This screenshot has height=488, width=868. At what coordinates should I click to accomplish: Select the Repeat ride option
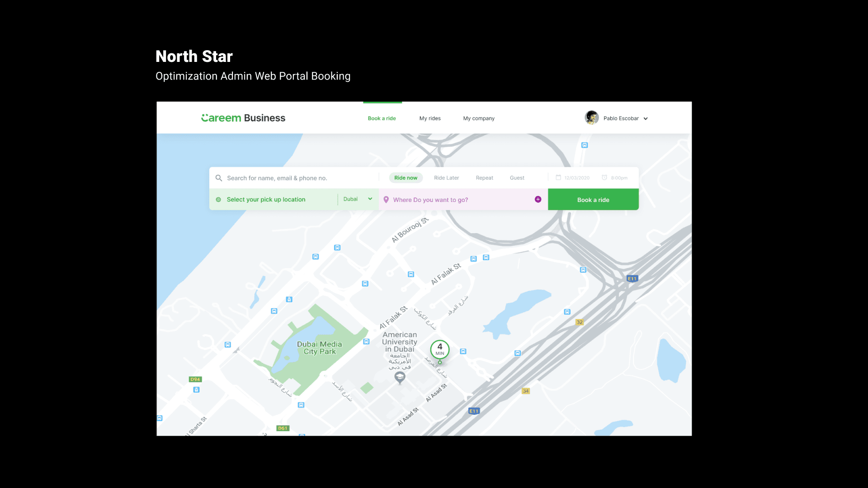tap(485, 178)
